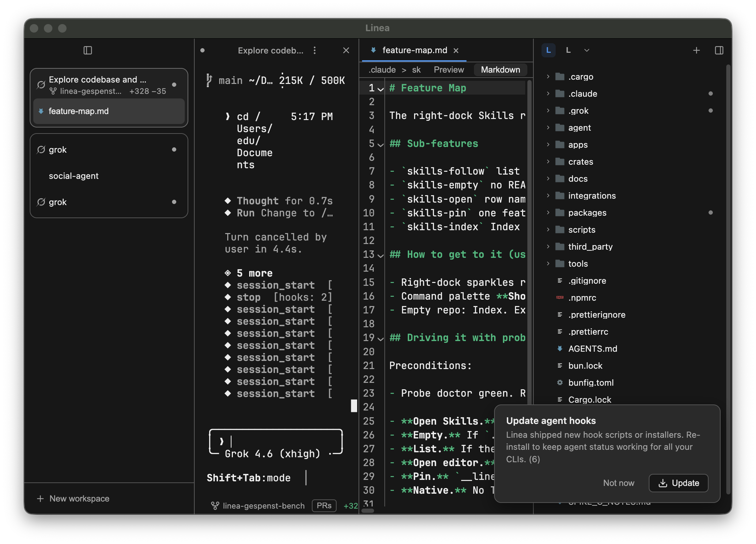Click the status dot on second grok row
This screenshot has width=756, height=544.
pos(174,202)
